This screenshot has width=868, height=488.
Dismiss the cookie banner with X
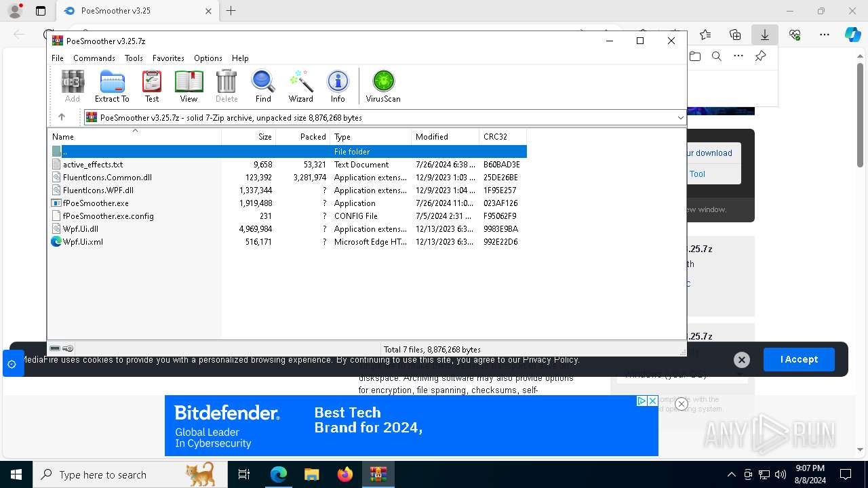742,360
